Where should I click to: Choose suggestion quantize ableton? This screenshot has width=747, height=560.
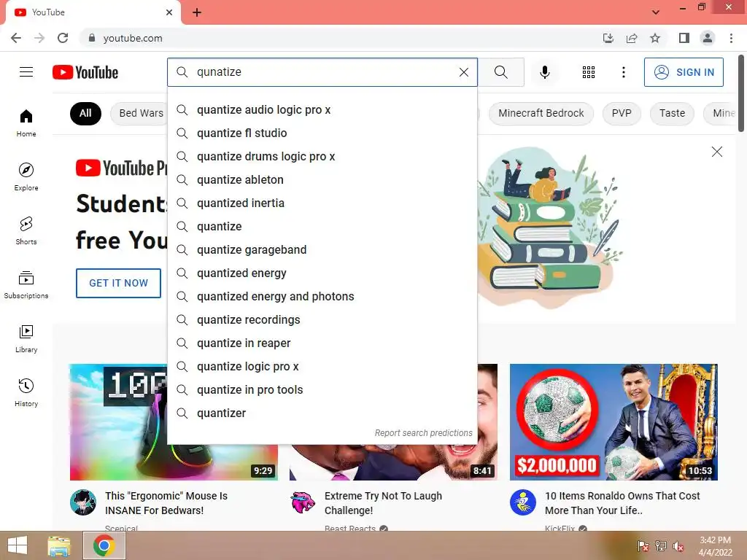click(x=322, y=180)
